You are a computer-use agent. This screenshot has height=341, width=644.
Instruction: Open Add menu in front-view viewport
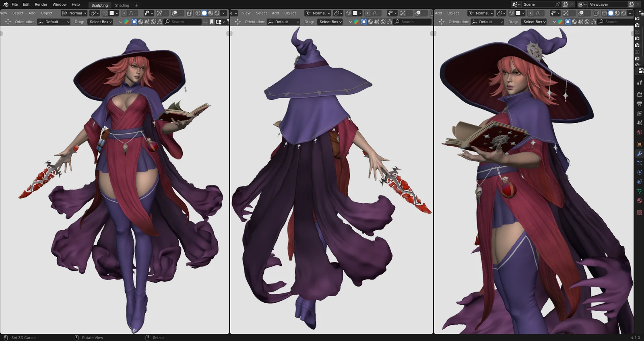click(32, 13)
